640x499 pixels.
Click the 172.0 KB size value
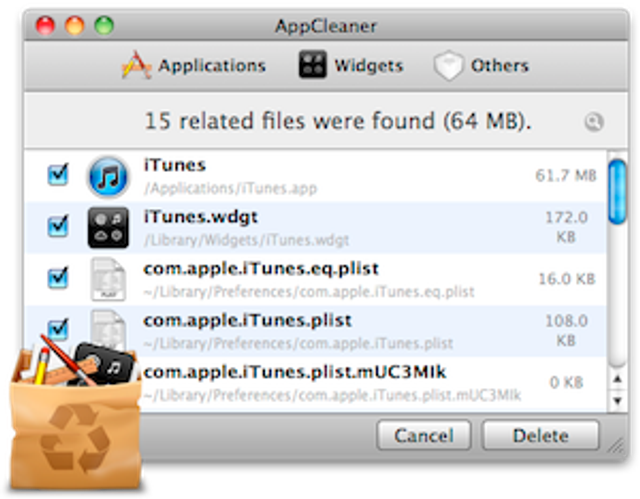pos(567,227)
